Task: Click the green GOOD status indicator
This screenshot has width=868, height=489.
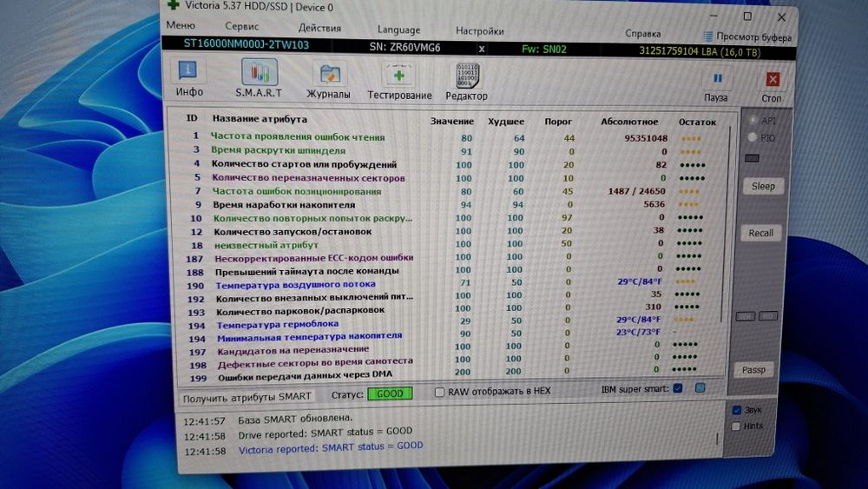Action: 390,393
